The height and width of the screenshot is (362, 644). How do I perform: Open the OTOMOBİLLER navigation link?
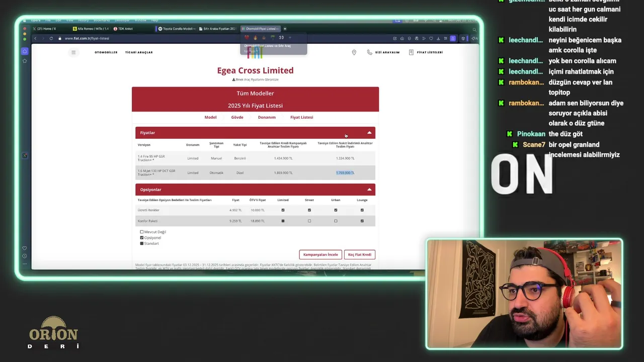click(x=106, y=52)
